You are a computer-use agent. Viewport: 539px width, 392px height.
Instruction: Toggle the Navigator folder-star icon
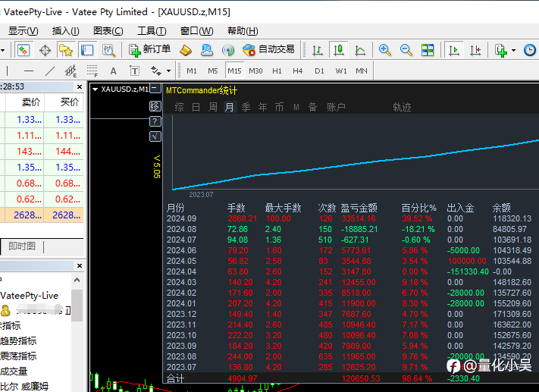coord(66,51)
